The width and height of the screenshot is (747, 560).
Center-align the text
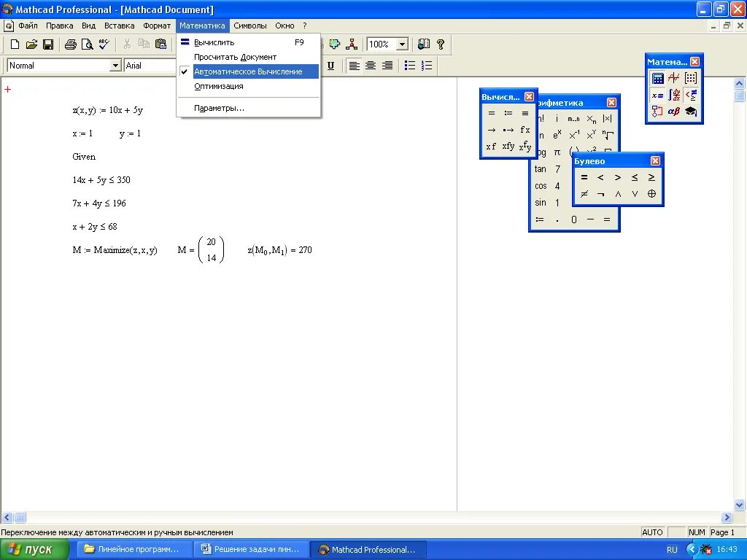pos(371,66)
